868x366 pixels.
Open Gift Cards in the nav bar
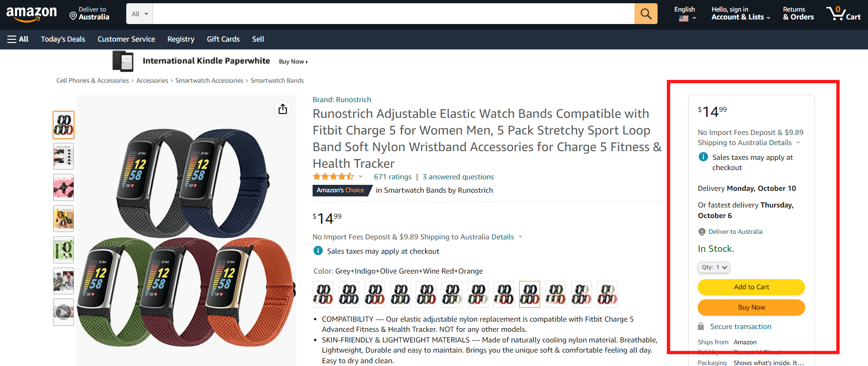pyautogui.click(x=223, y=39)
